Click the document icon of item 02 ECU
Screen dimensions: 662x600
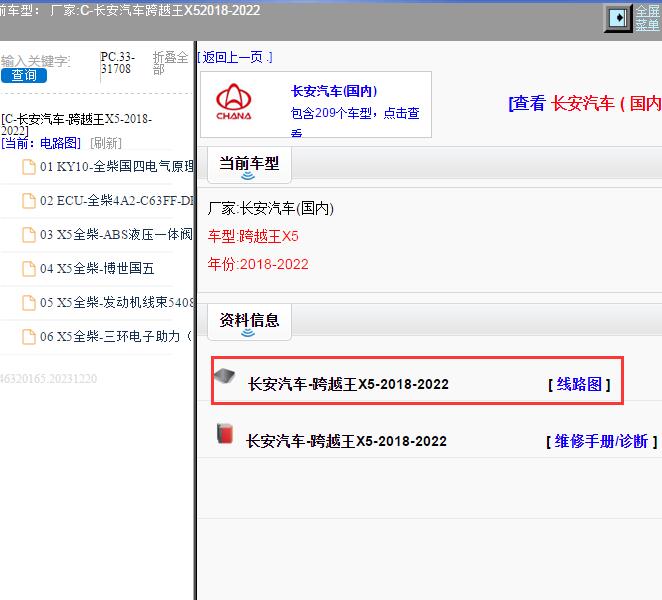pos(29,201)
